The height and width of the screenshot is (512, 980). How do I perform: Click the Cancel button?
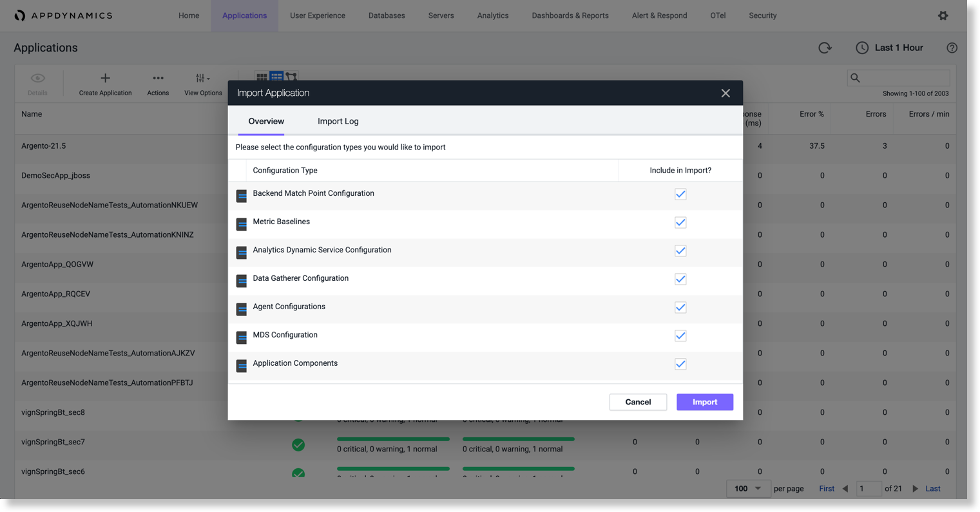pos(638,402)
